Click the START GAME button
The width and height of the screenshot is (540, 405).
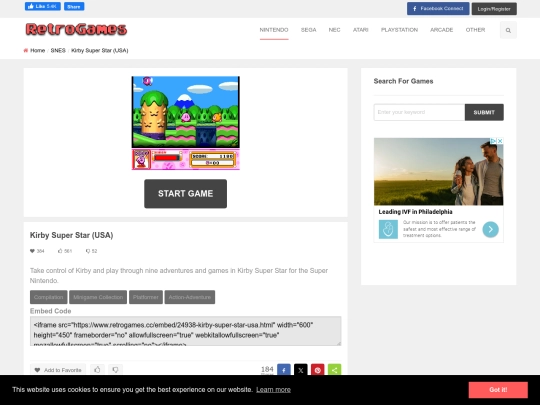(x=185, y=194)
